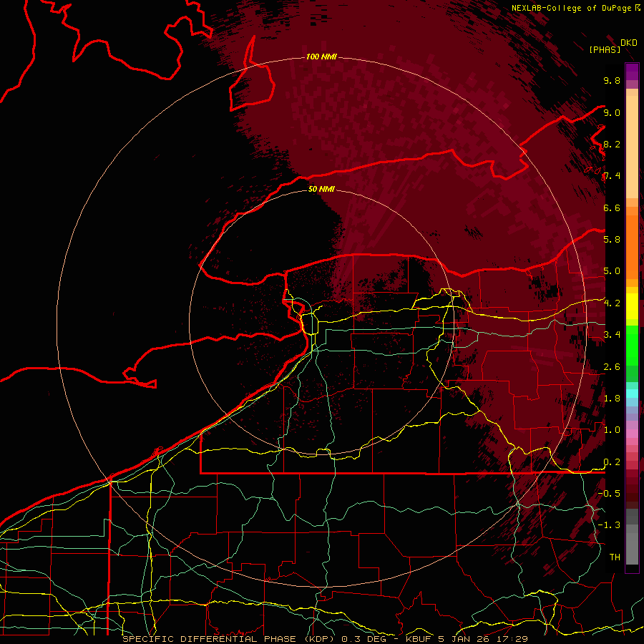Click the "50 NMI" range ring label
The height and width of the screenshot is (644, 644).
[x=321, y=189]
